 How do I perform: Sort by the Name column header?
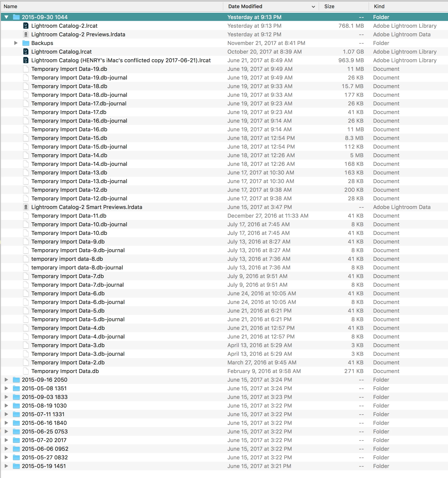[11, 7]
